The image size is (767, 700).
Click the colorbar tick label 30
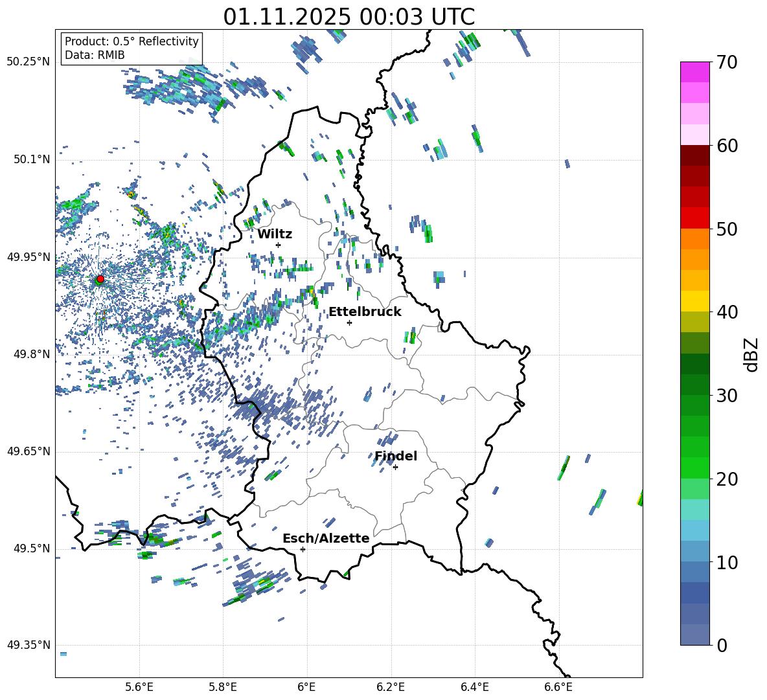click(727, 396)
